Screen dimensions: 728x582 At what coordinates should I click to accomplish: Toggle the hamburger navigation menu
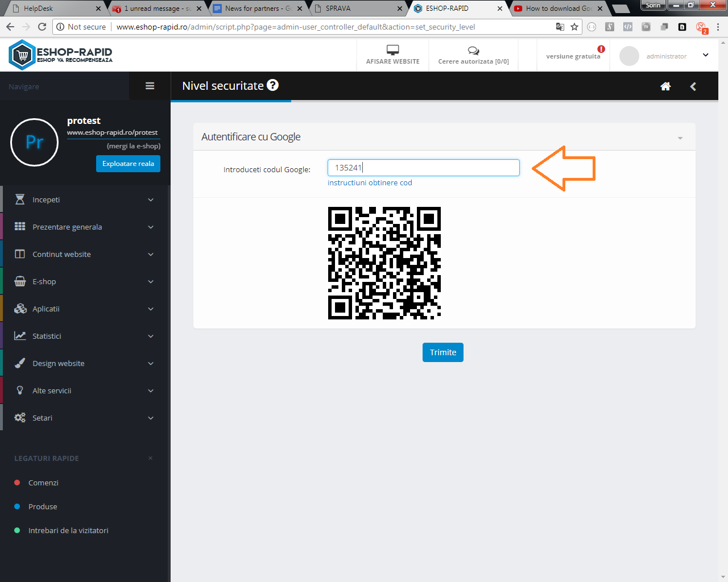[150, 86]
